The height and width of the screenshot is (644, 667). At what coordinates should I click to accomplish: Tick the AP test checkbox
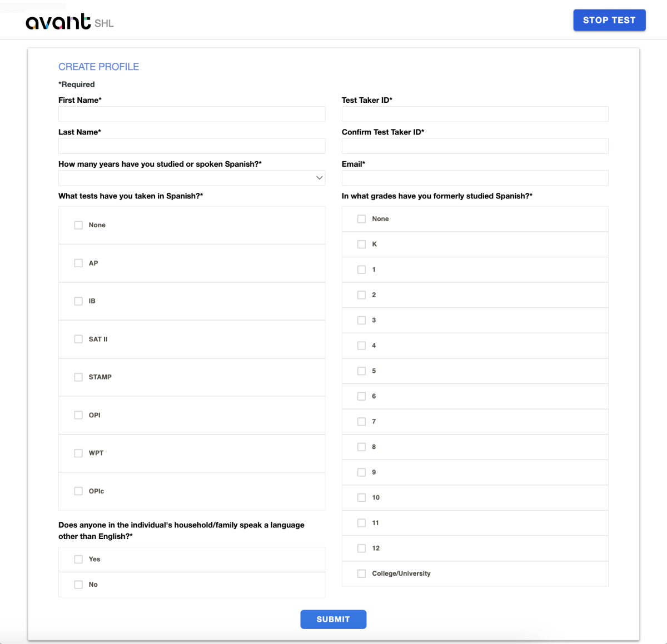(x=78, y=263)
